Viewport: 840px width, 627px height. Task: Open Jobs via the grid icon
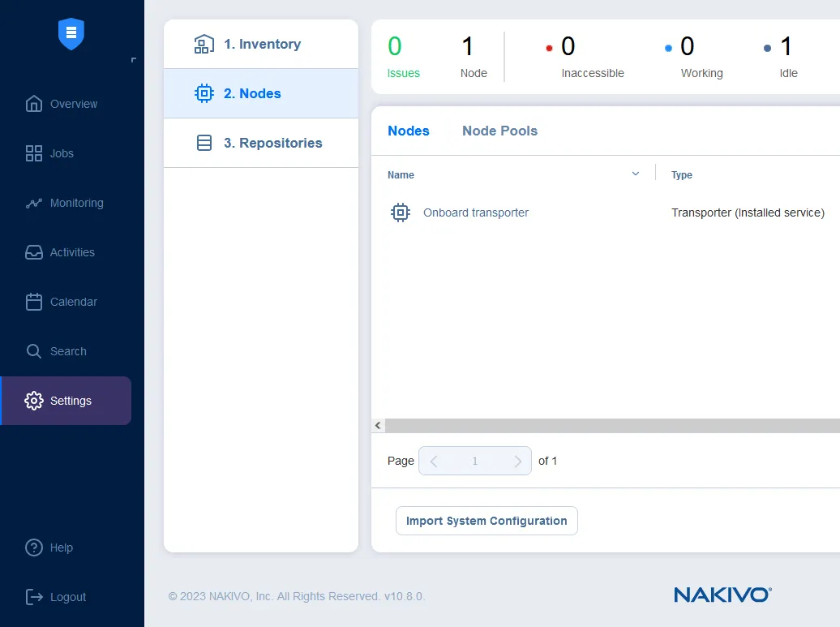tap(33, 153)
